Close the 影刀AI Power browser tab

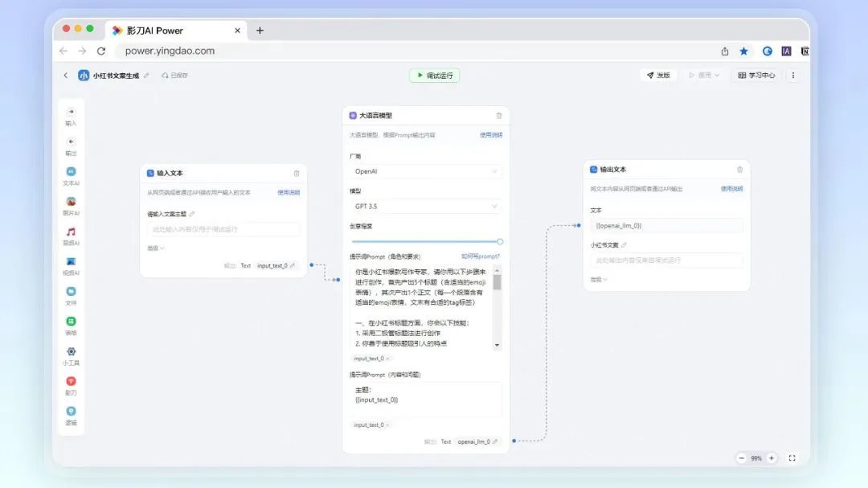pos(237,31)
